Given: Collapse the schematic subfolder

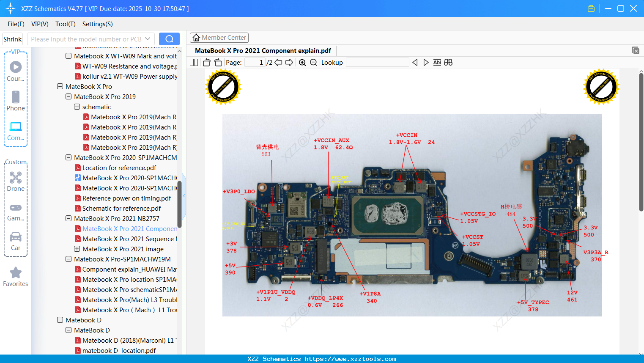Looking at the screenshot, I should (77, 107).
